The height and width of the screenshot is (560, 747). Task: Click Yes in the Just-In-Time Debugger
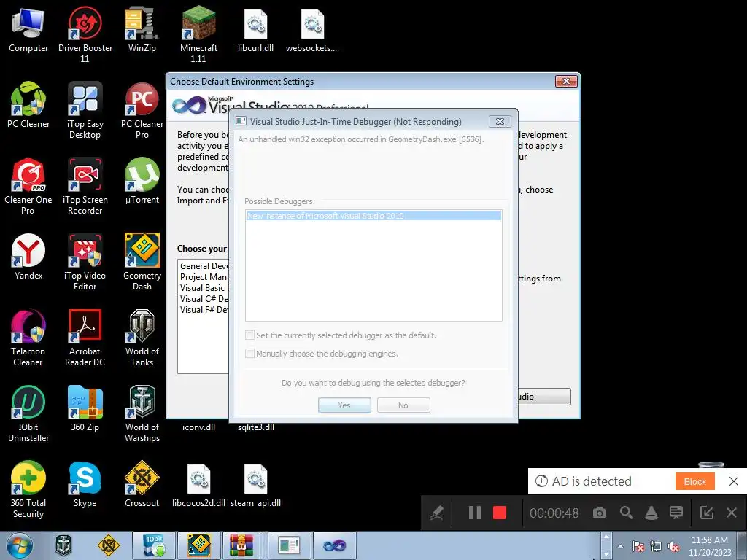pyautogui.click(x=344, y=405)
